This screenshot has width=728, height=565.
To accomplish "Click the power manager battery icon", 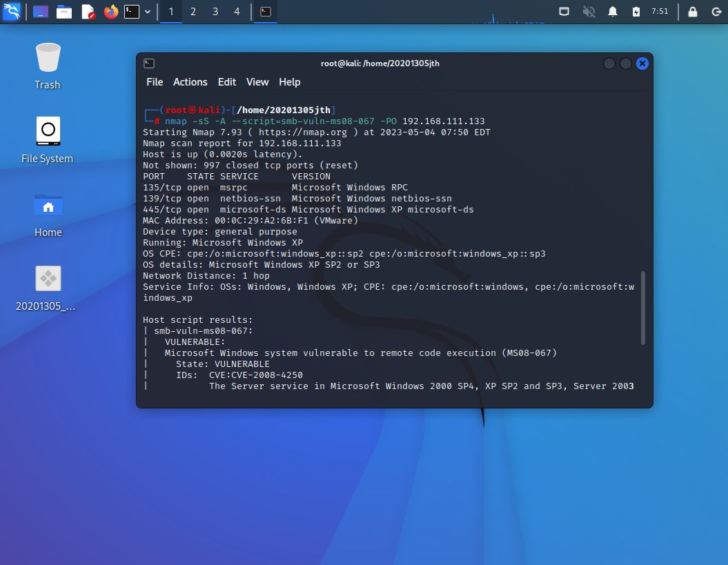I will tap(636, 12).
